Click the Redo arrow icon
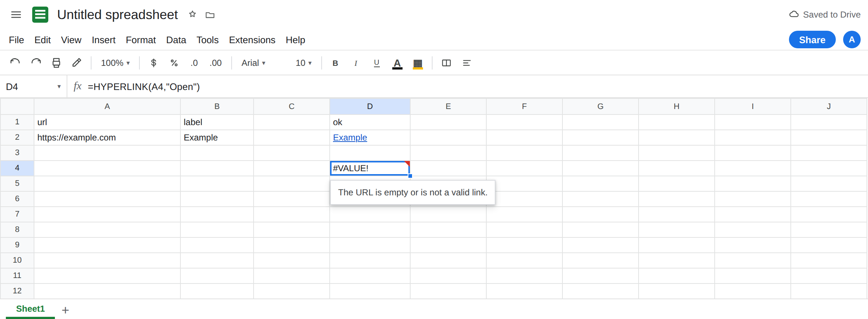 pos(36,63)
